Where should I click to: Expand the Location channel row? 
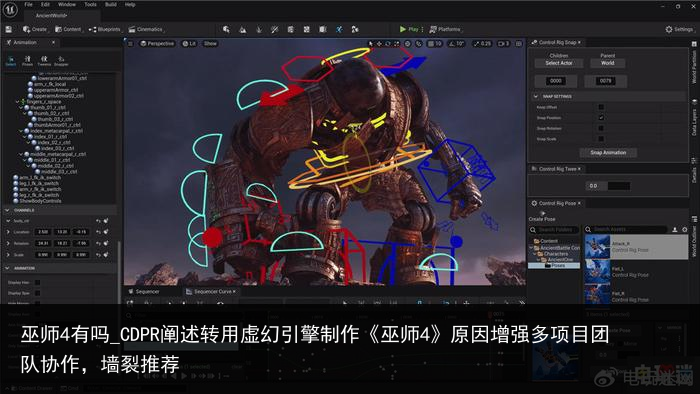click(8, 232)
